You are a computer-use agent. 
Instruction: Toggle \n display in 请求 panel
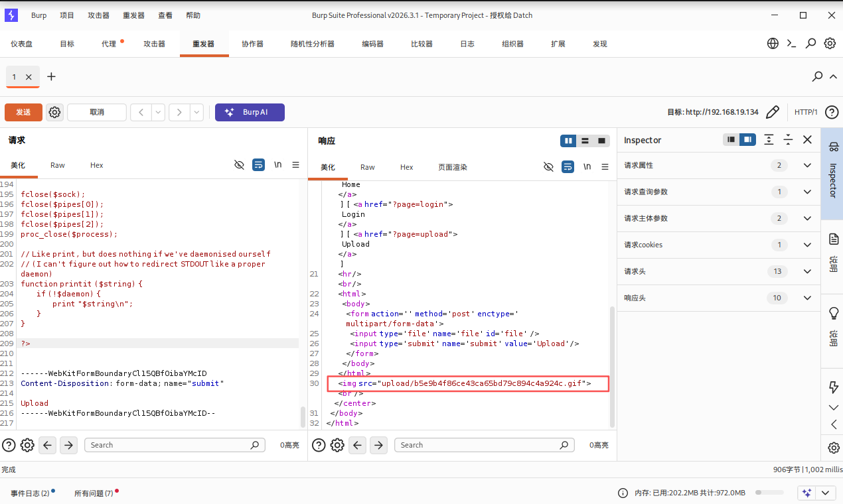coord(278,165)
